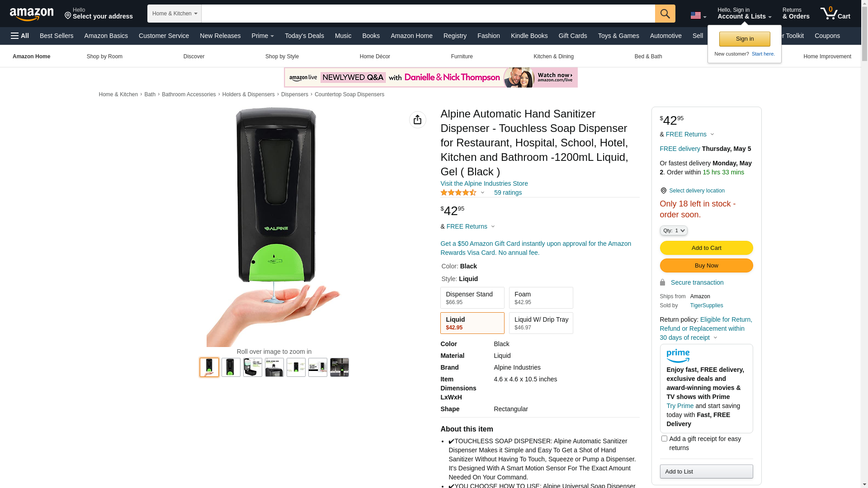Image resolution: width=868 pixels, height=488 pixels.
Task: Click the Amazon logo
Action: pos(32,14)
